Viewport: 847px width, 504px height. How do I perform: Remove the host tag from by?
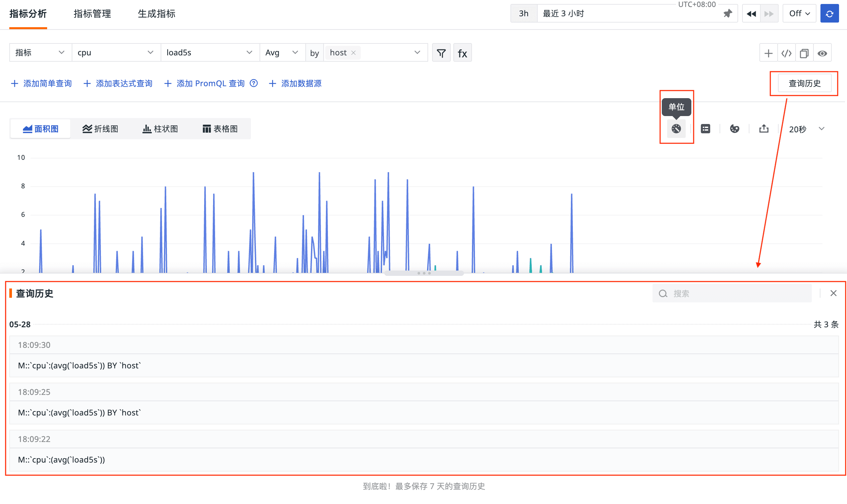point(353,53)
